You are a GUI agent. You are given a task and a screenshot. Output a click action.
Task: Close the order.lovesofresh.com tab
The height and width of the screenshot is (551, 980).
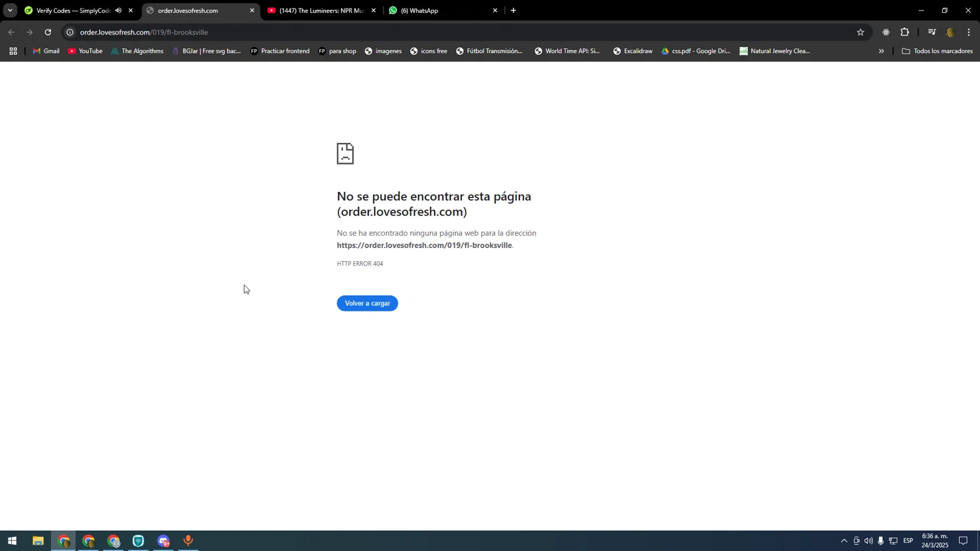(x=252, y=10)
